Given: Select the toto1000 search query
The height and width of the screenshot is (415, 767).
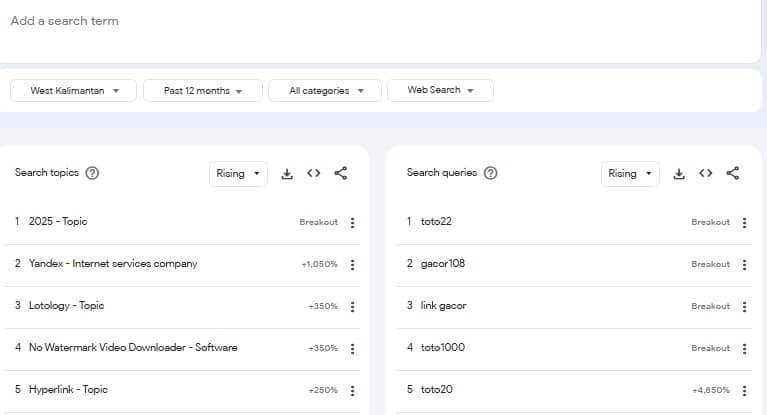Looking at the screenshot, I should pos(443,347).
